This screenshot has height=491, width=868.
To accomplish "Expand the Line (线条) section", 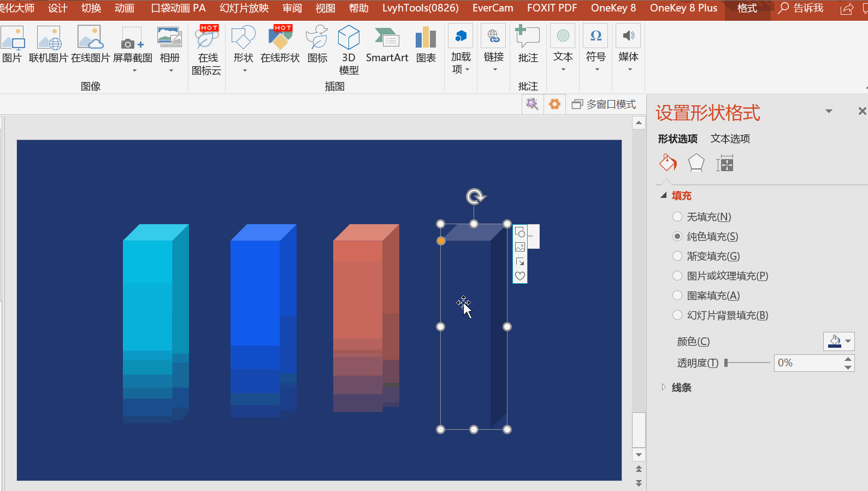I will (x=681, y=388).
